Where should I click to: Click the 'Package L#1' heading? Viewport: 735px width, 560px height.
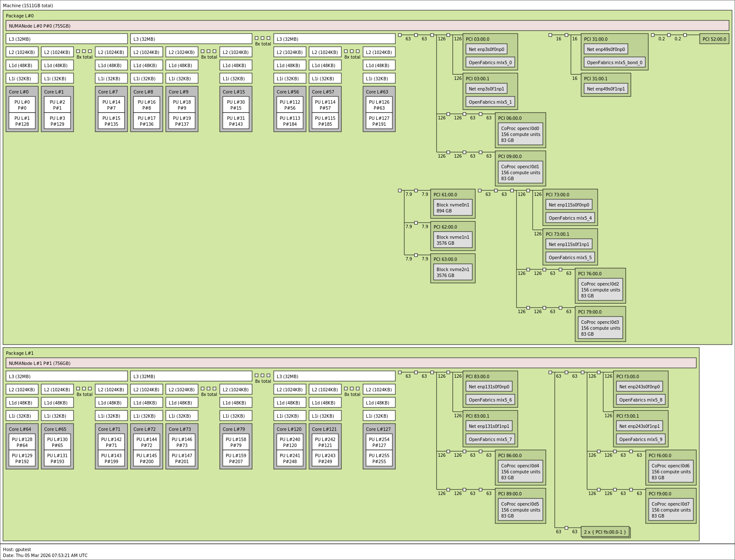tap(20, 354)
